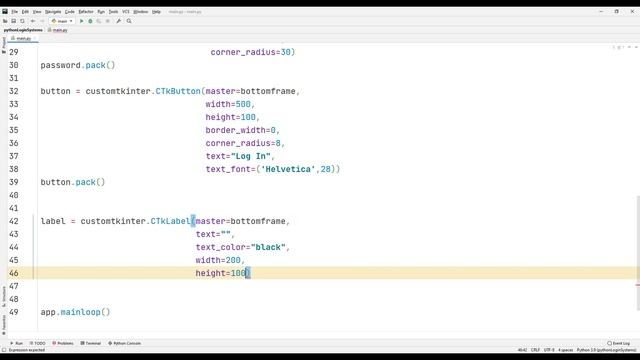The image size is (640, 360).
Task: Click the Save All toolbar icon
Action: [x=13, y=21]
